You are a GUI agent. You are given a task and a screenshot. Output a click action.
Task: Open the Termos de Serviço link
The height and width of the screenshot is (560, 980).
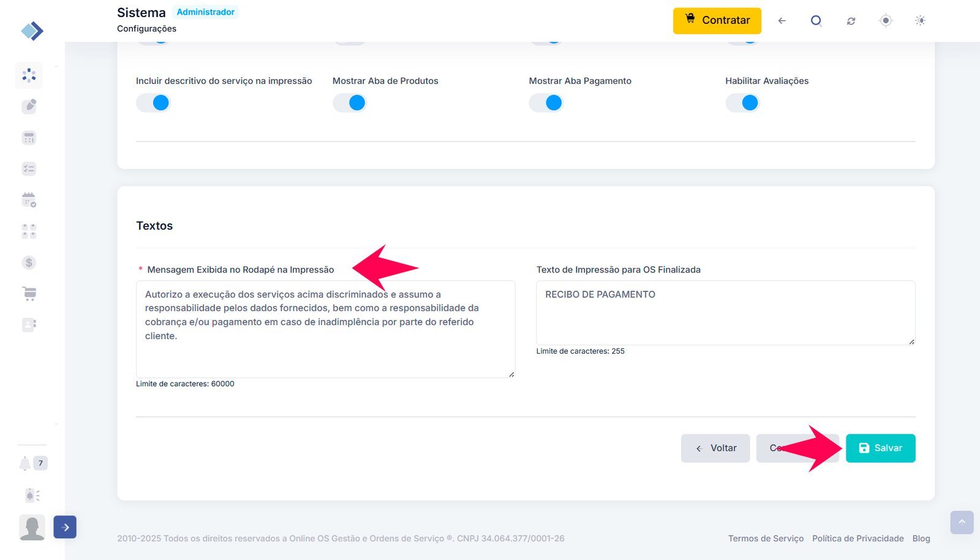766,539
